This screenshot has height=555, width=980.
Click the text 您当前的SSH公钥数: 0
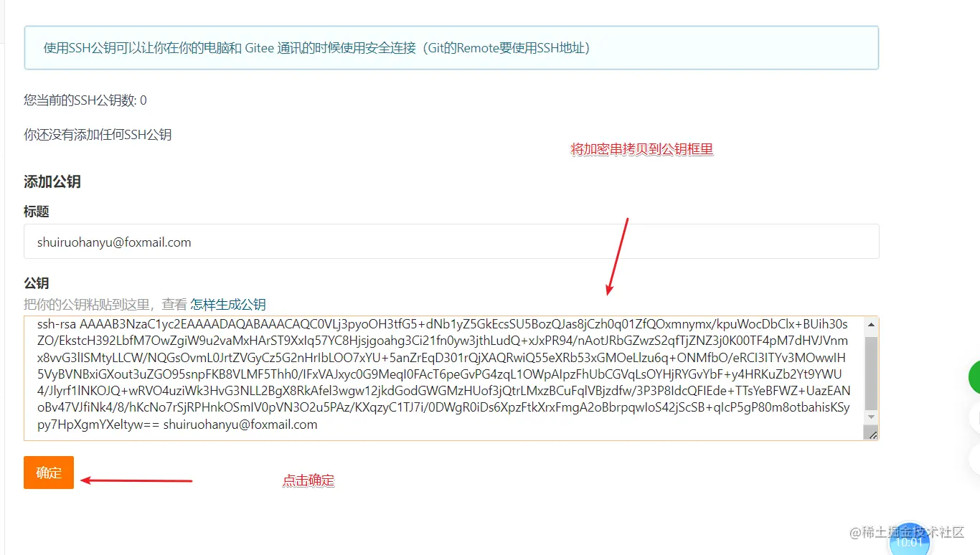85,100
